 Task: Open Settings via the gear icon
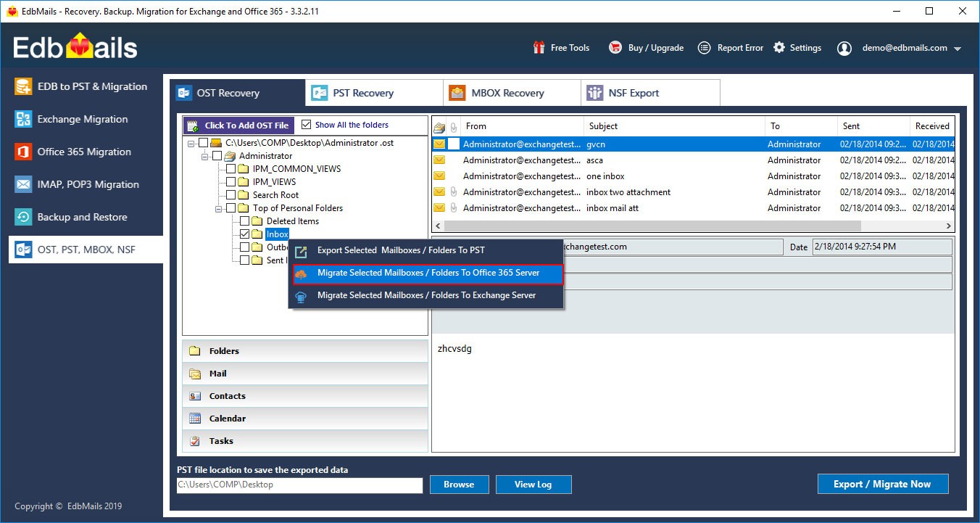pyautogui.click(x=778, y=47)
